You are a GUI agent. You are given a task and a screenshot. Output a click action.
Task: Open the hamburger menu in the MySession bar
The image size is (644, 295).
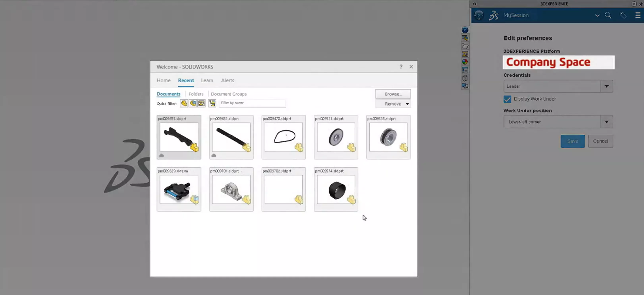coord(638,15)
